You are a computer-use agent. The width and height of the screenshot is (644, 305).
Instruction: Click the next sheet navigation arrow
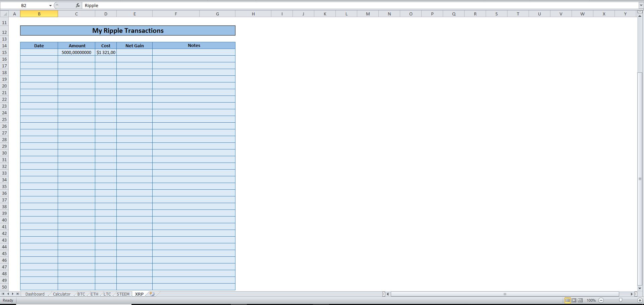click(13, 294)
